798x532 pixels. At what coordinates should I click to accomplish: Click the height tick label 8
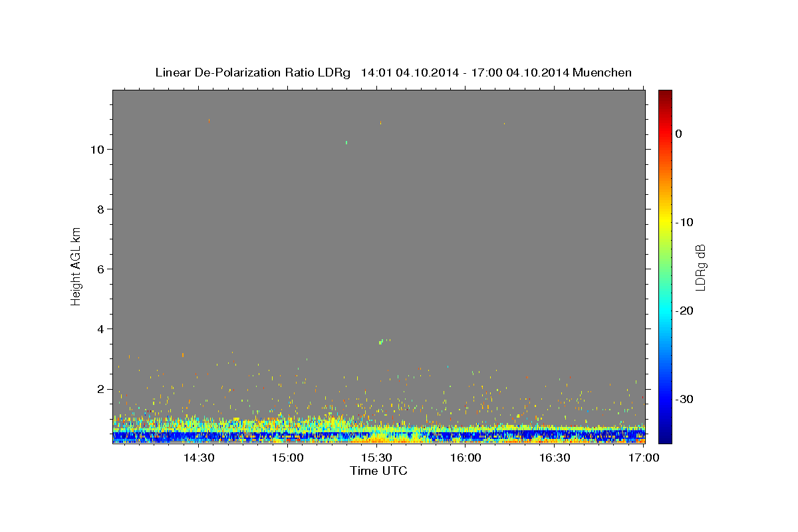tap(100, 209)
